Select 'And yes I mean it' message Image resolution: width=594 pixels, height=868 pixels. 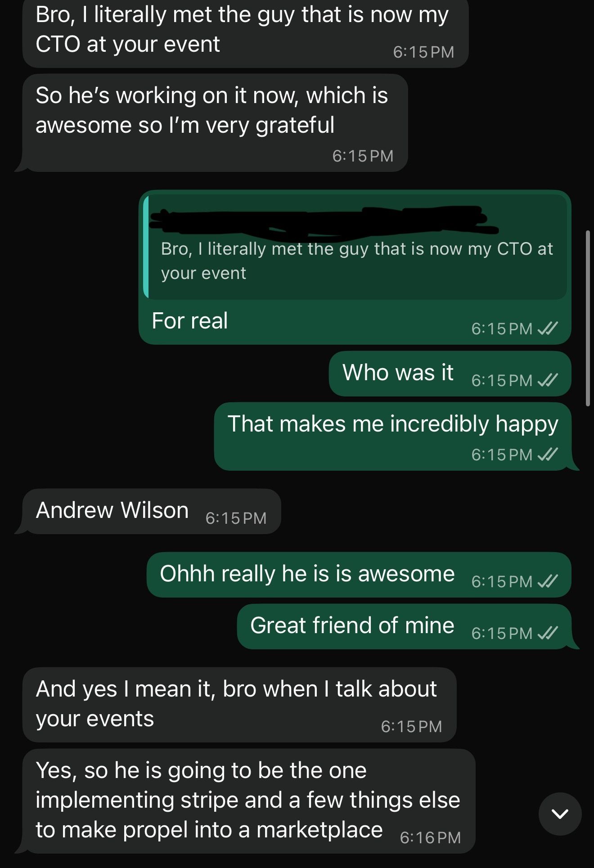point(239,705)
